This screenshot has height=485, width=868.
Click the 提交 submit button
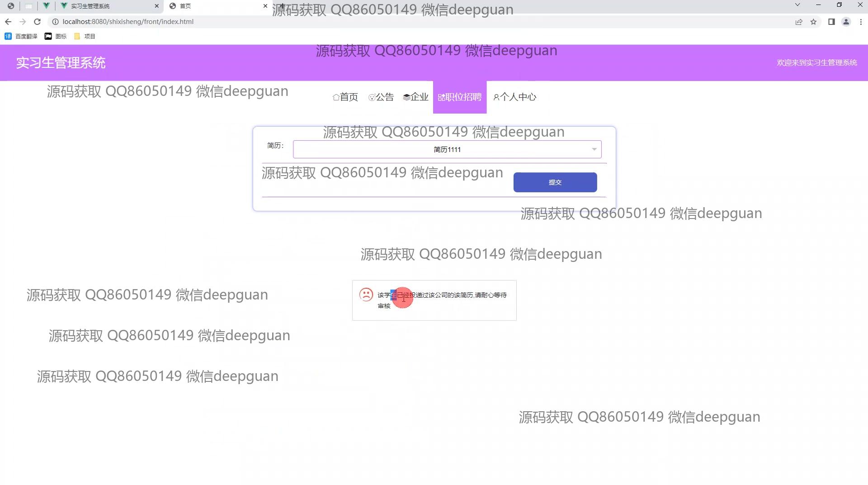point(555,182)
